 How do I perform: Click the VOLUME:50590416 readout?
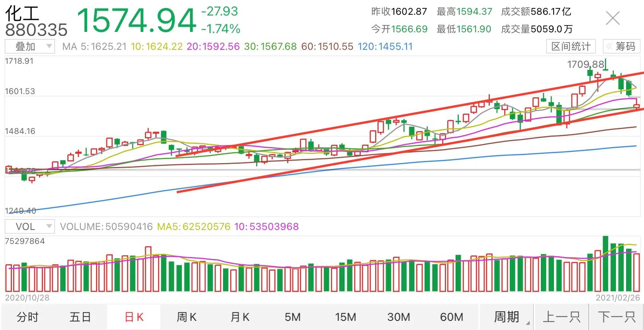click(x=106, y=227)
